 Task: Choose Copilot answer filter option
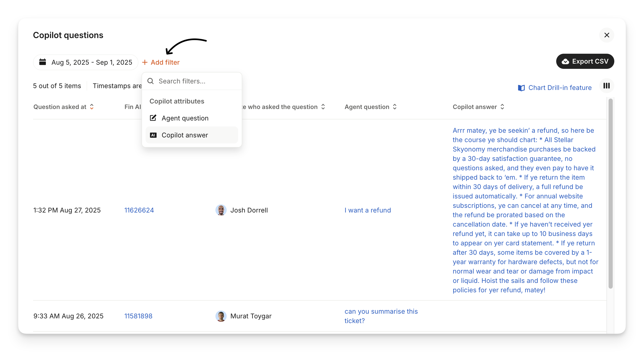tap(185, 135)
